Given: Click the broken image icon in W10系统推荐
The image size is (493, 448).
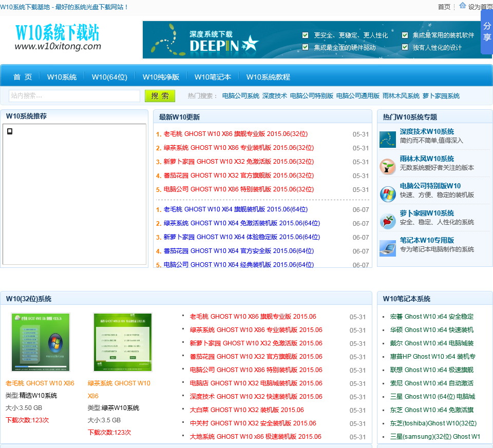Looking at the screenshot, I should coord(10,131).
